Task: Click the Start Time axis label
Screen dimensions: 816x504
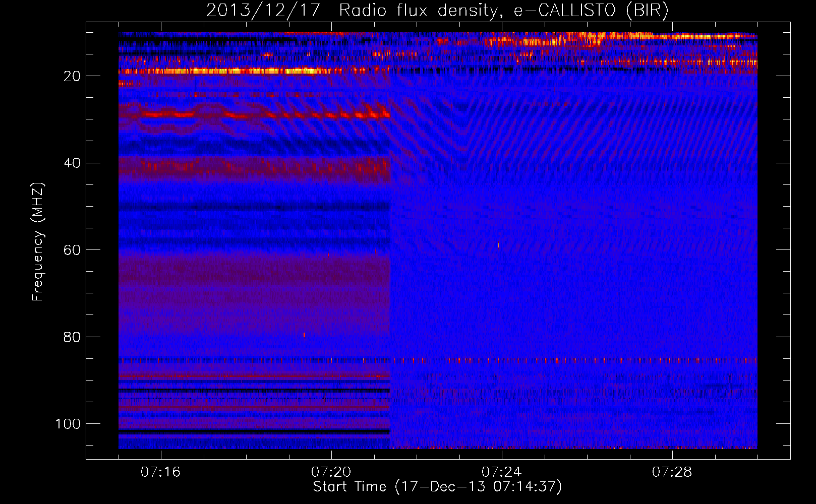Action: pos(437,487)
